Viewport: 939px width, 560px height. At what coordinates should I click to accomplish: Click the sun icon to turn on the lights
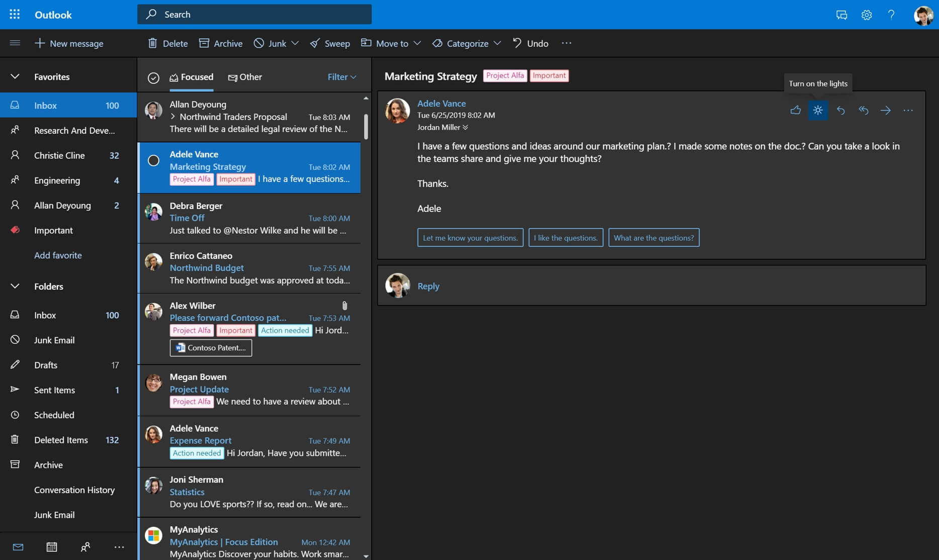pos(818,110)
